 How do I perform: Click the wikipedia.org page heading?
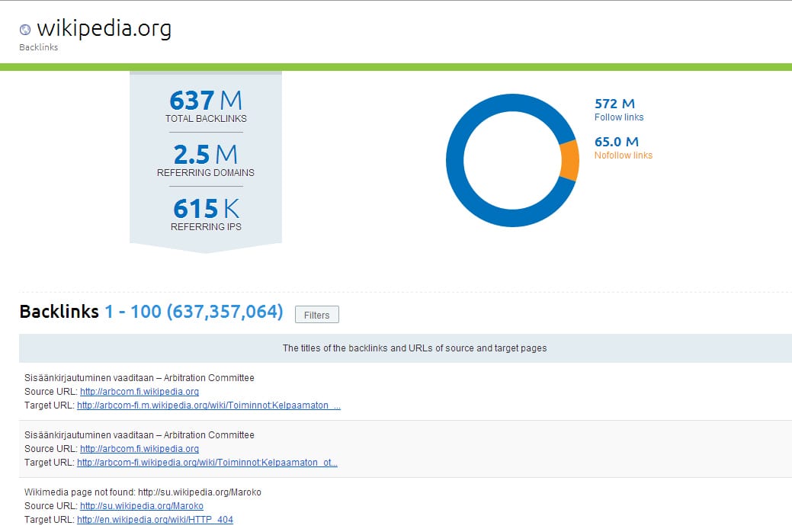104,28
